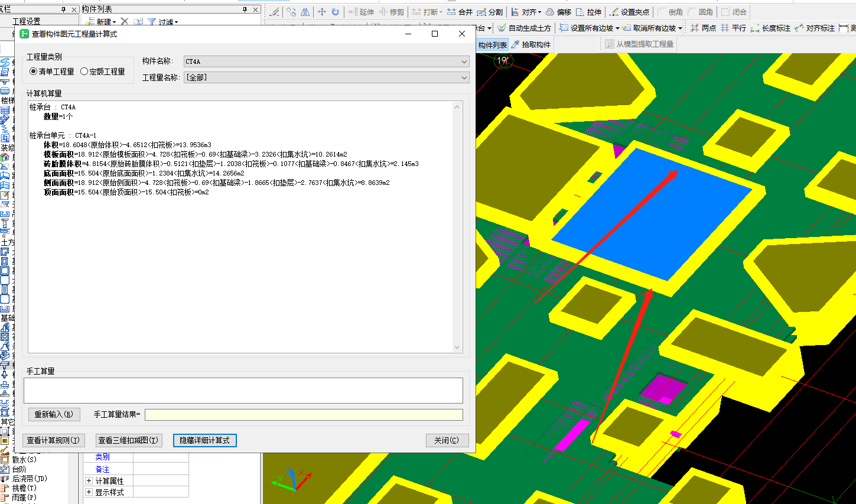Select 后浇带(JD) in the component tree
The height and width of the screenshot is (504, 856).
click(30, 479)
